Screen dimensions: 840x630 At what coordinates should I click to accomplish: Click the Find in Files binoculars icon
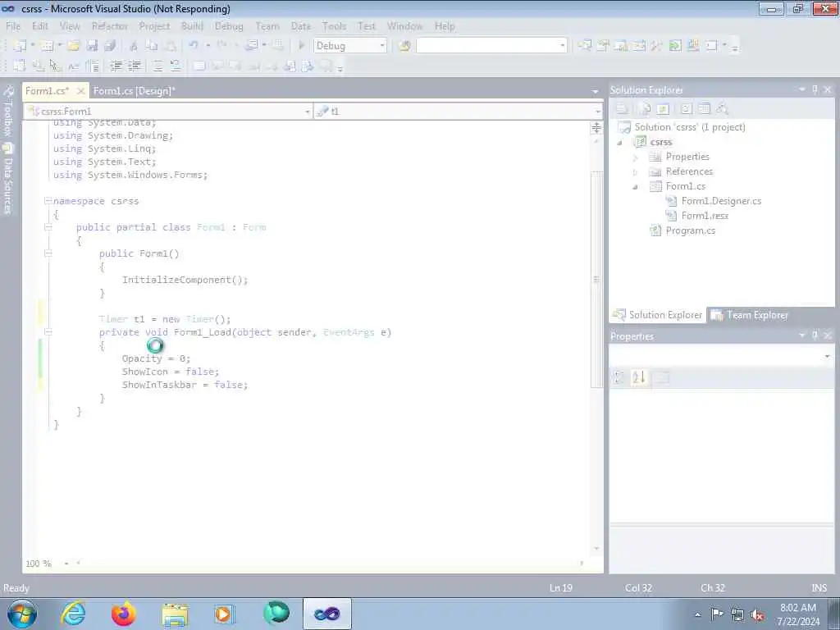404,46
